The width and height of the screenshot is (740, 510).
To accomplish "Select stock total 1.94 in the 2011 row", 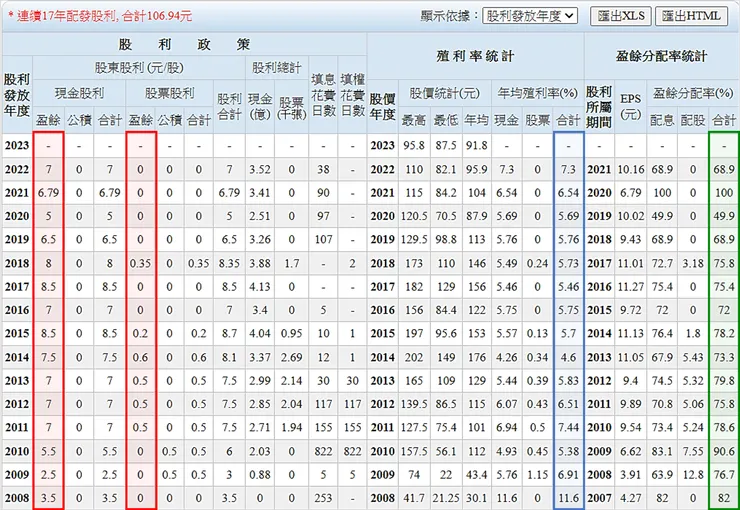I will (292, 427).
